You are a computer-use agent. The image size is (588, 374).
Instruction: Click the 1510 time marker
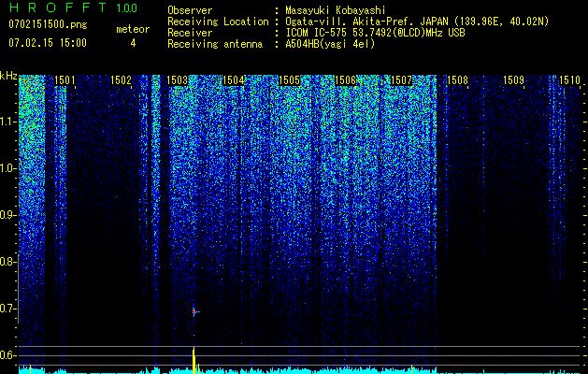pyautogui.click(x=569, y=80)
